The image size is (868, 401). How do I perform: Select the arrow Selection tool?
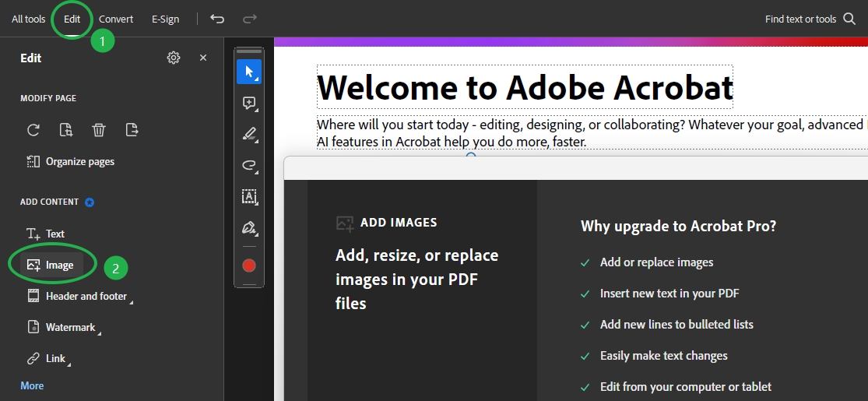tap(249, 72)
